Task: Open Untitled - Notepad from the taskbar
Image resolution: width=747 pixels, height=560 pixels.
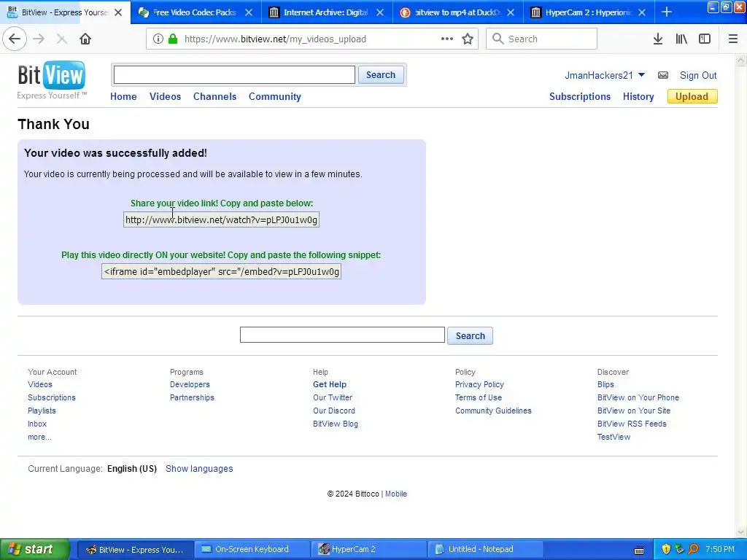Action: pos(484,549)
